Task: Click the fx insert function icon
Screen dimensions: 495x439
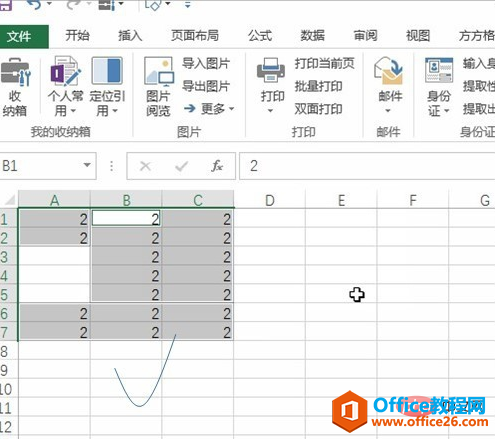Action: [217, 166]
